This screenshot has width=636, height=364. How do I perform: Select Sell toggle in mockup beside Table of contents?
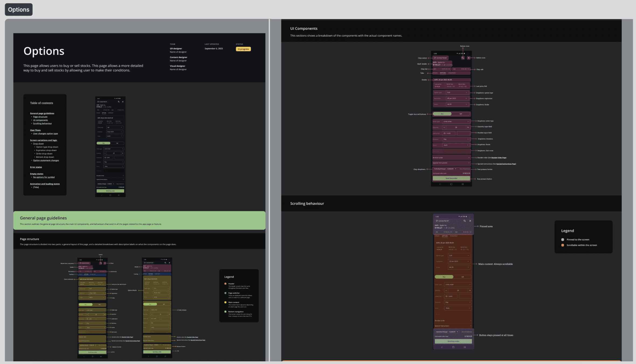117,143
